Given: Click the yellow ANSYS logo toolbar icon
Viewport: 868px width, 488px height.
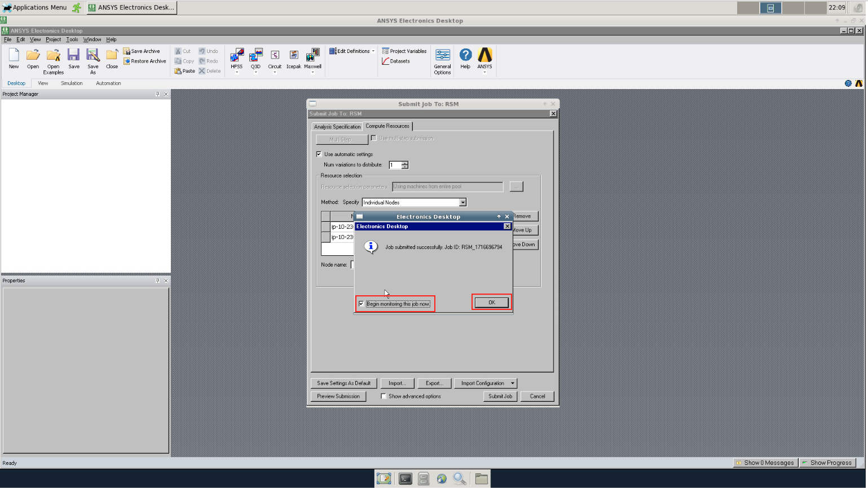Looking at the screenshot, I should pyautogui.click(x=485, y=55).
